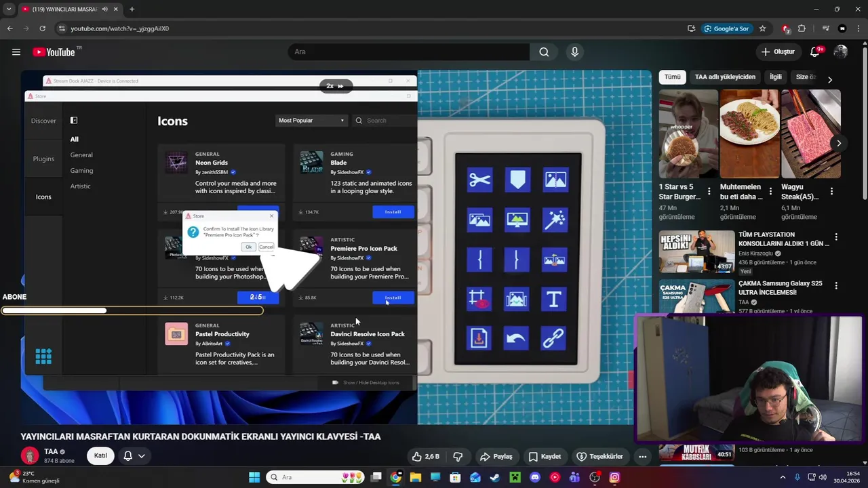Open options for 1 Star vs 5 Star Burger short
This screenshot has height=488, width=868.
709,191
